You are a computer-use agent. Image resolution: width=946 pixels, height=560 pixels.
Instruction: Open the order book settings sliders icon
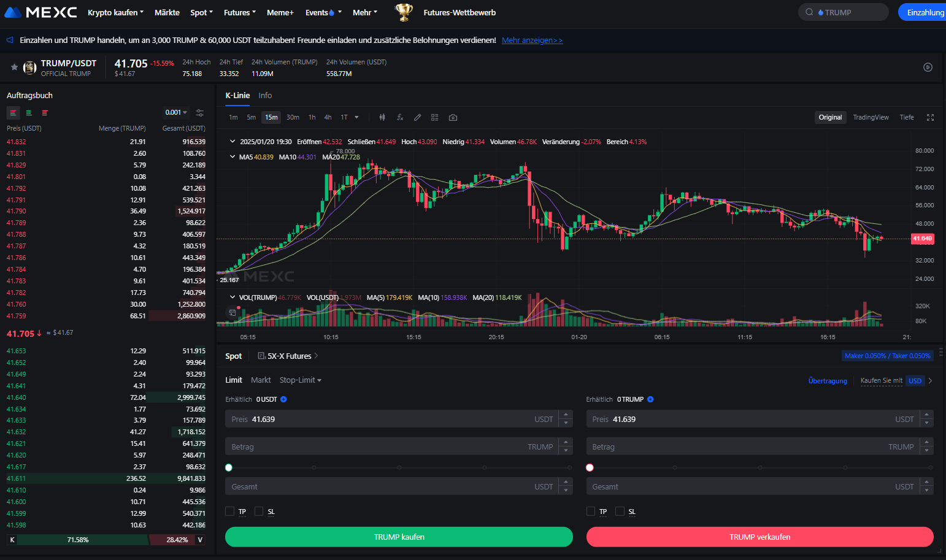pos(199,113)
